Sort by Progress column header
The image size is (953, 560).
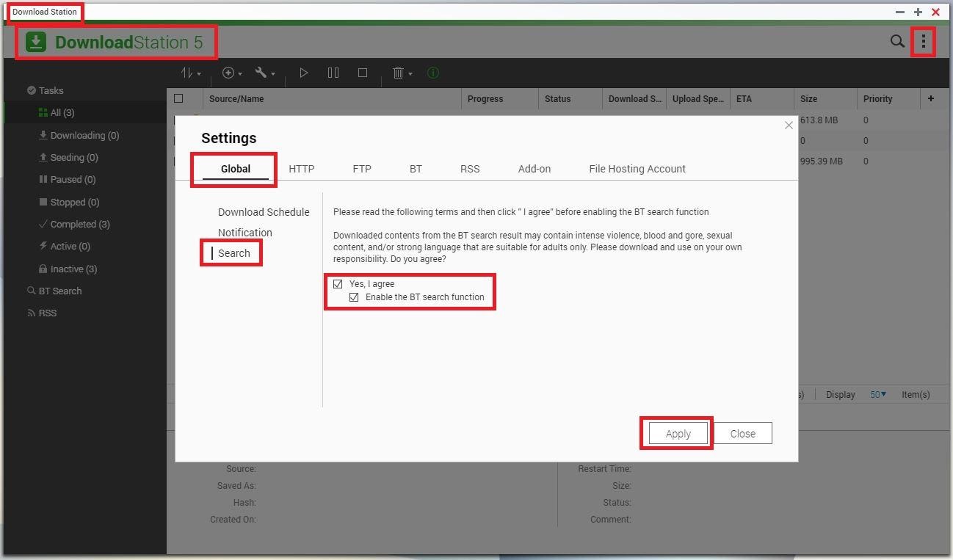tap(485, 98)
